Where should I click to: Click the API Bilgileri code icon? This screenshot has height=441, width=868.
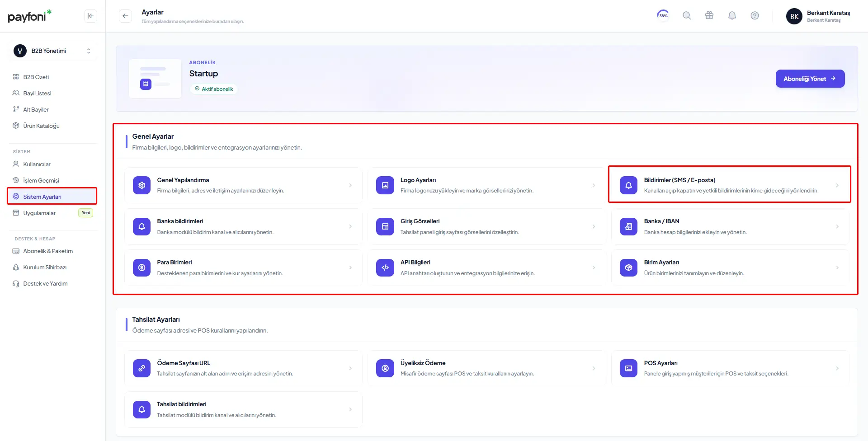tap(385, 267)
